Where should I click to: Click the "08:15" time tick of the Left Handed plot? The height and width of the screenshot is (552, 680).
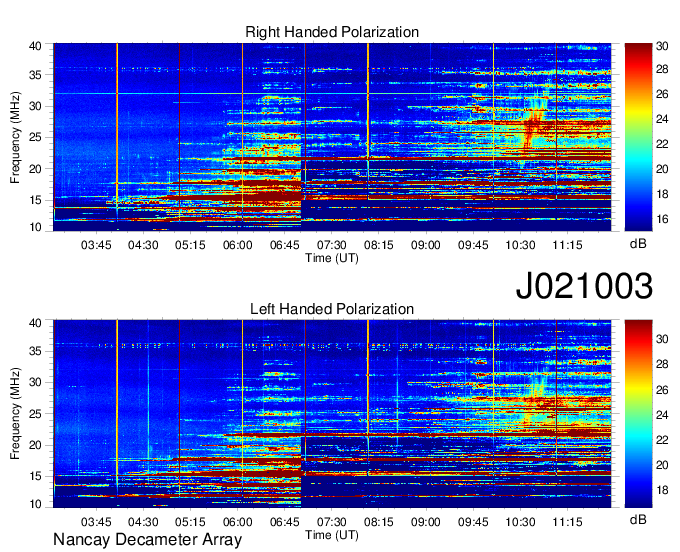[379, 522]
